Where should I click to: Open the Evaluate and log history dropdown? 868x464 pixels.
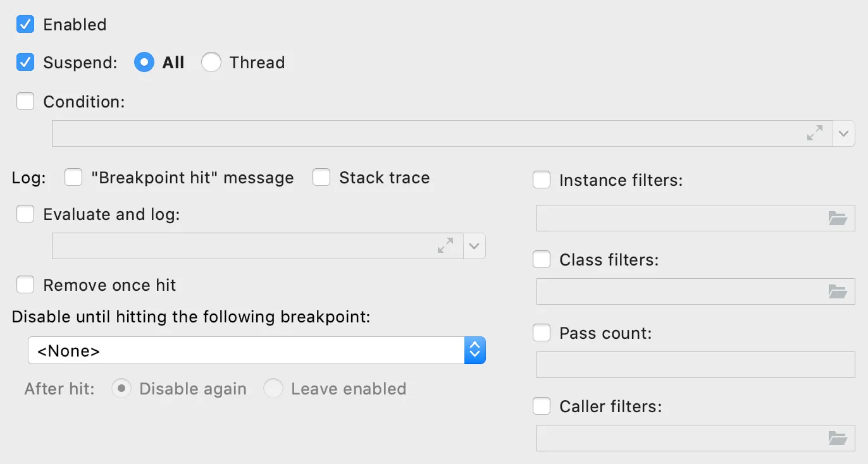(474, 246)
